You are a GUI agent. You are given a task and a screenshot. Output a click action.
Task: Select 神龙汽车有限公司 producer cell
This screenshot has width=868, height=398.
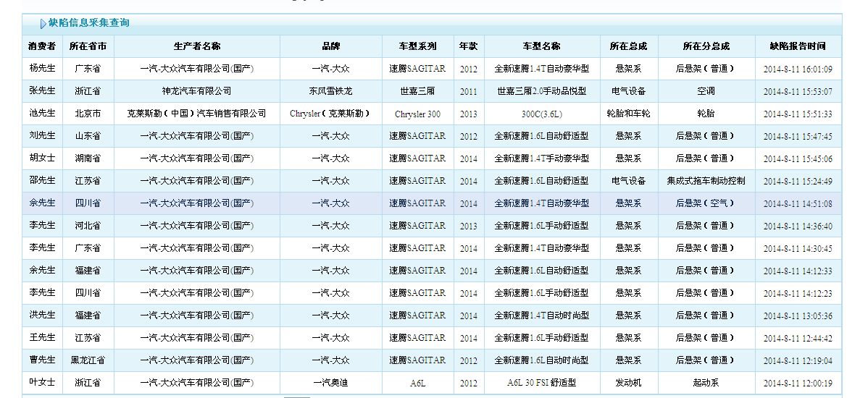tap(196, 91)
